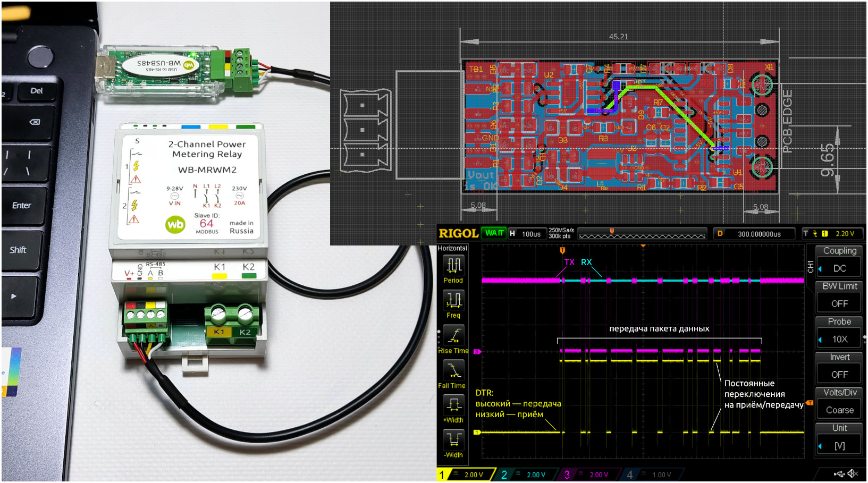
Task: Click the vertical CH1 menu label
Action: tap(810, 267)
